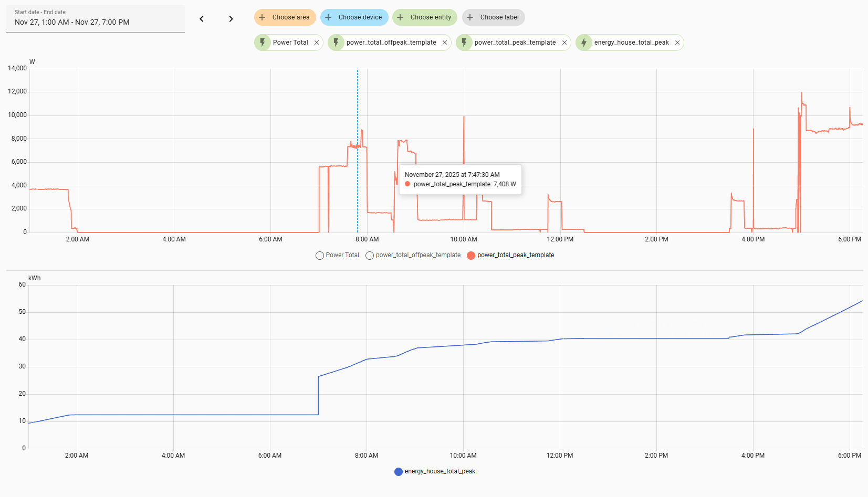Click lightning icon on power_total_offpeak_template chip
The width and height of the screenshot is (868, 497).
click(336, 43)
